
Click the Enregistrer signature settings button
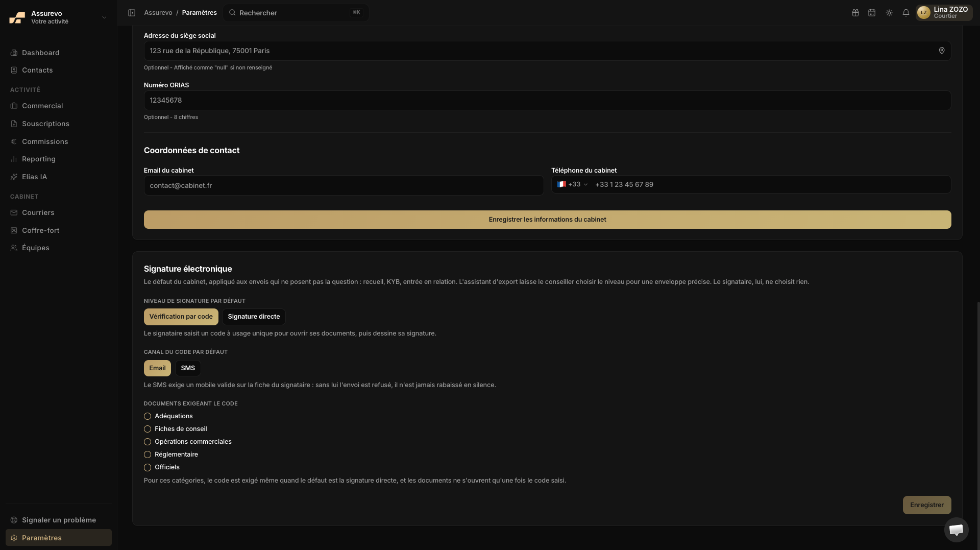[x=927, y=506]
